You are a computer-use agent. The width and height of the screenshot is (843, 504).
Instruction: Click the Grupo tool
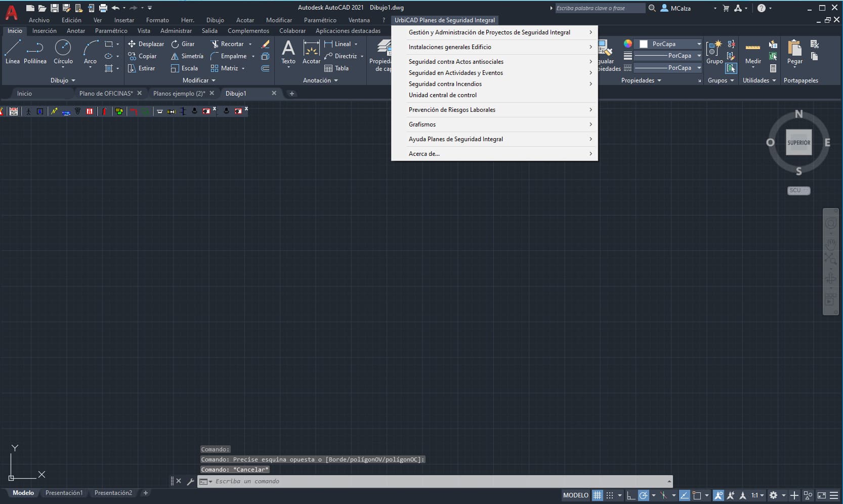[714, 52]
